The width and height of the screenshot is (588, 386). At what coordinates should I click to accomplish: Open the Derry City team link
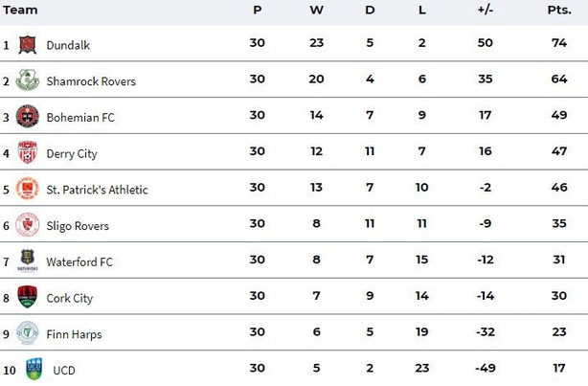[x=72, y=154]
